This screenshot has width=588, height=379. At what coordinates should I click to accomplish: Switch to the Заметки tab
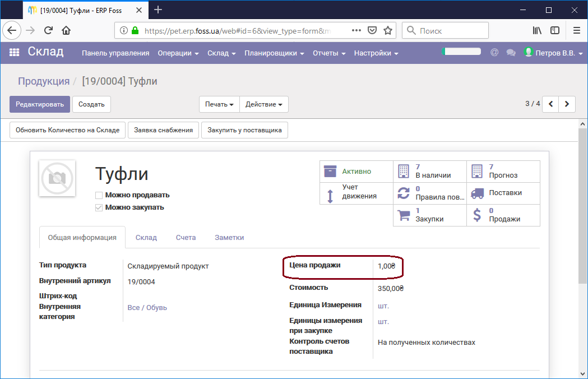[x=229, y=238]
